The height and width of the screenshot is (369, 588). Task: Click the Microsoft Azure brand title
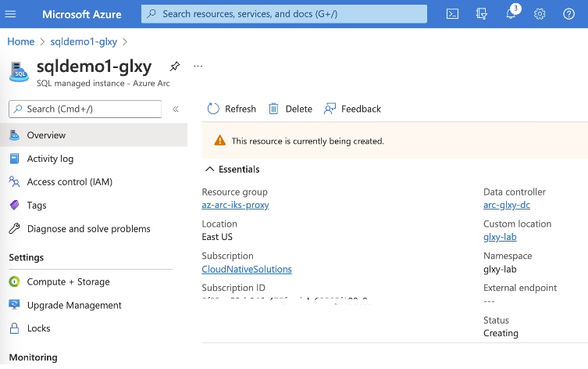82,14
